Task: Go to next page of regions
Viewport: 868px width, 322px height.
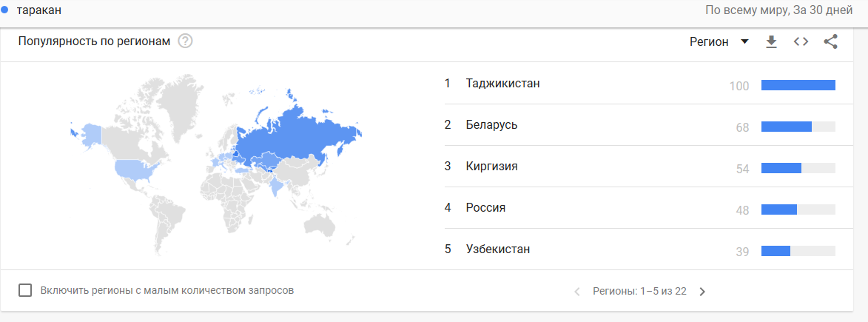Action: tap(702, 292)
